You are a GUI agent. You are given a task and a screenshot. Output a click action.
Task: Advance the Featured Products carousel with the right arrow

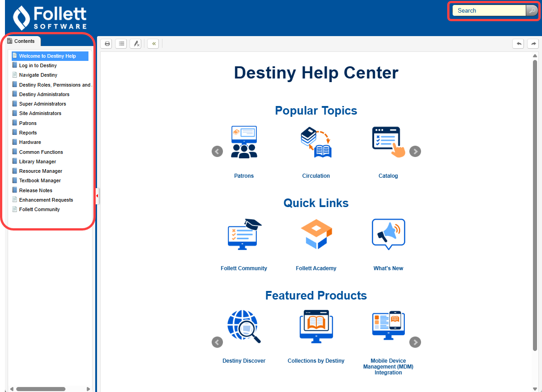coord(415,342)
